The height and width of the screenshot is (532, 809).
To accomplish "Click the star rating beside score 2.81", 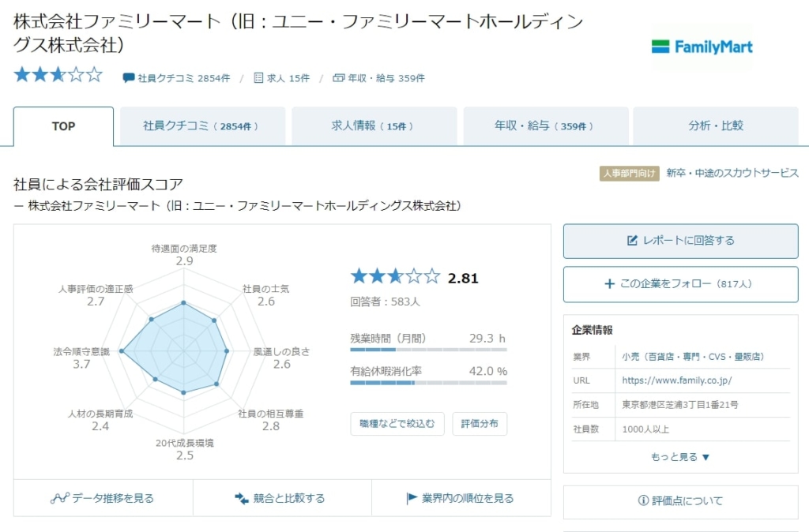I will 395,277.
